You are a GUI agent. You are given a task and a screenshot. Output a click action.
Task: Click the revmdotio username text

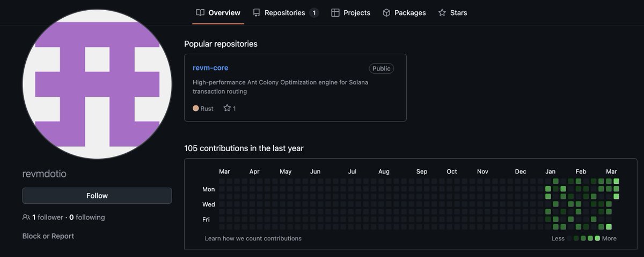(45, 174)
